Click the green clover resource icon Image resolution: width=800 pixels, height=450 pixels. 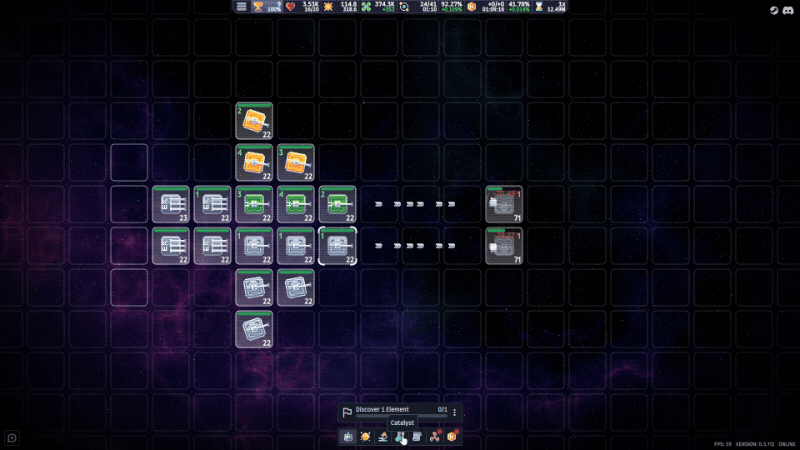point(366,7)
